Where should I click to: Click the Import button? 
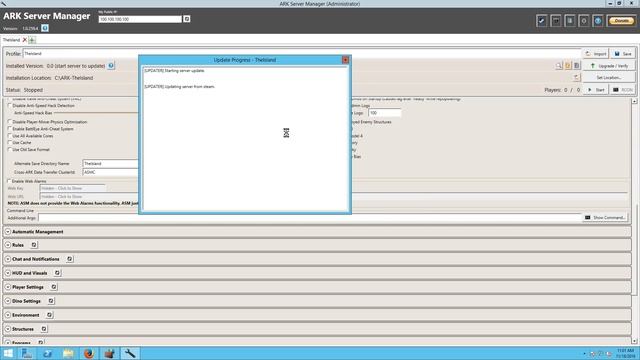tap(596, 53)
